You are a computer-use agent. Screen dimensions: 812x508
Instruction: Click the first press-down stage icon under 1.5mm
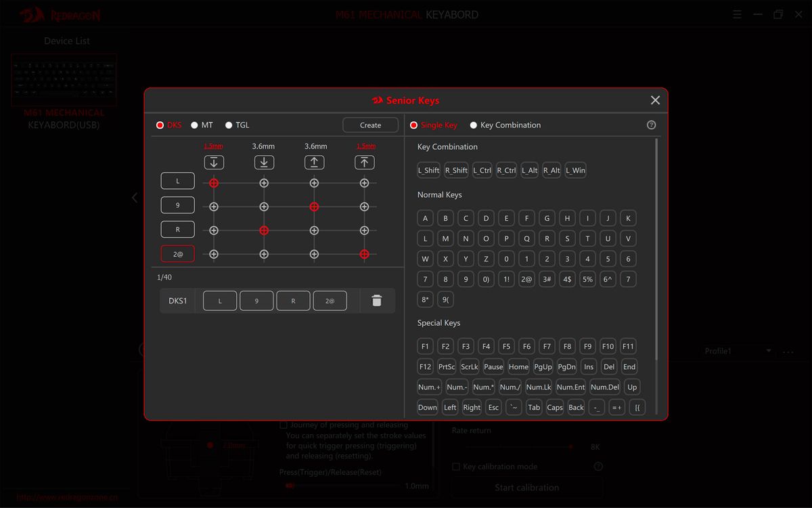(x=214, y=163)
